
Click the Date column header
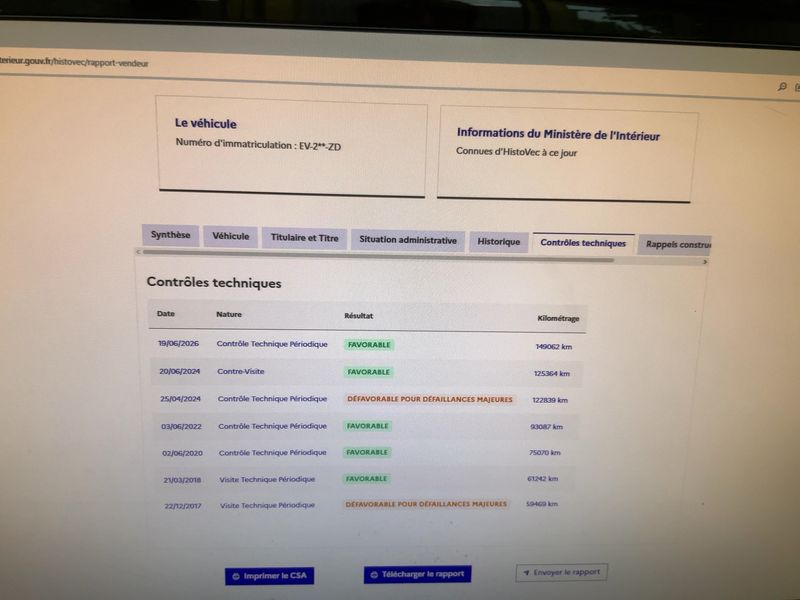(x=166, y=314)
